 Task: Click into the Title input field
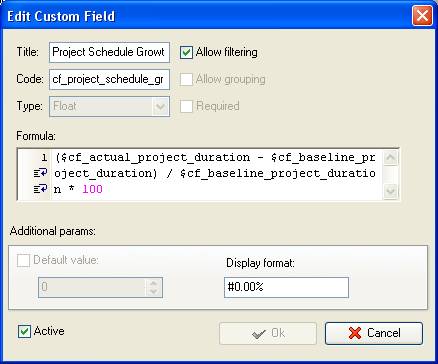(109, 52)
